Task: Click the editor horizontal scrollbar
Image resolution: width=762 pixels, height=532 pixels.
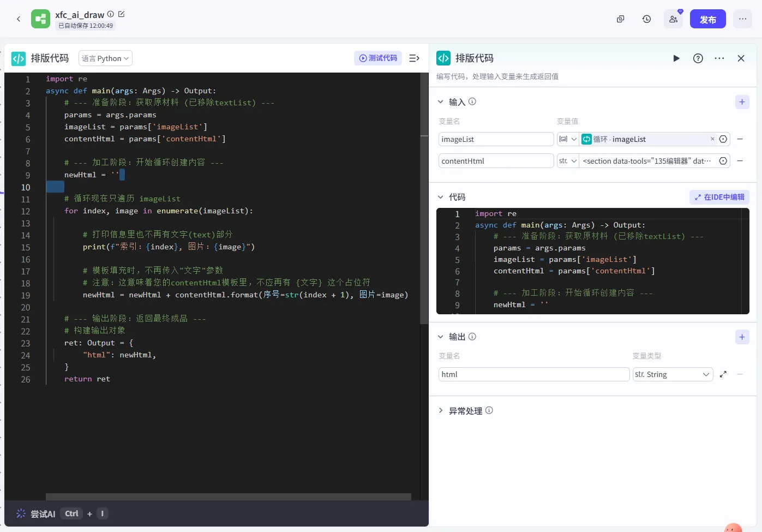Action: [x=228, y=497]
